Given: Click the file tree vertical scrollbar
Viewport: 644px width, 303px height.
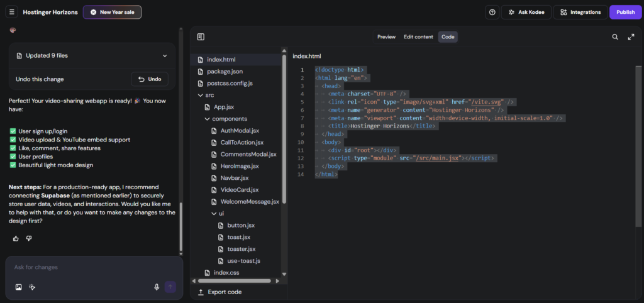Looking at the screenshot, I should (284, 129).
